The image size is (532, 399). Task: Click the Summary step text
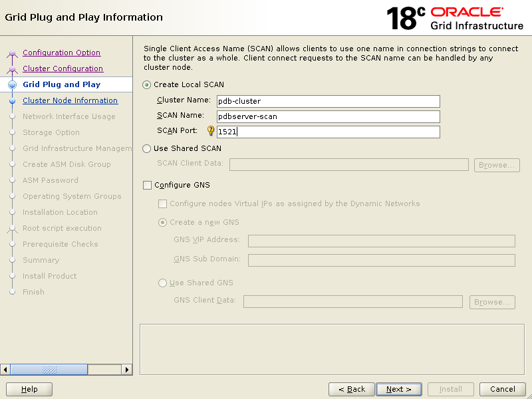(41, 260)
